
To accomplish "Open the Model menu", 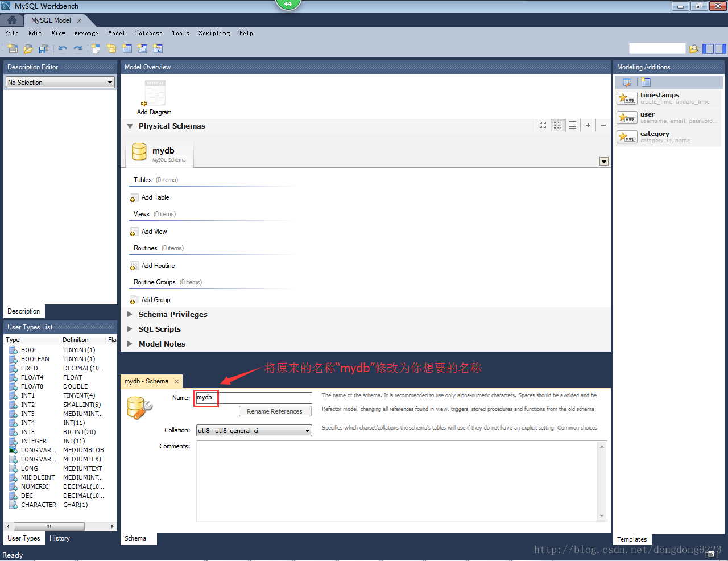I will pos(117,33).
